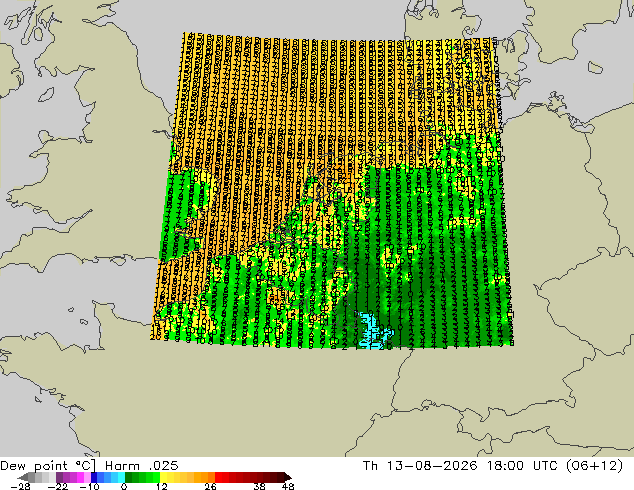Pick the bright yellow swatch above 12
Viewport: 634px width, 490px height.
tap(163, 477)
